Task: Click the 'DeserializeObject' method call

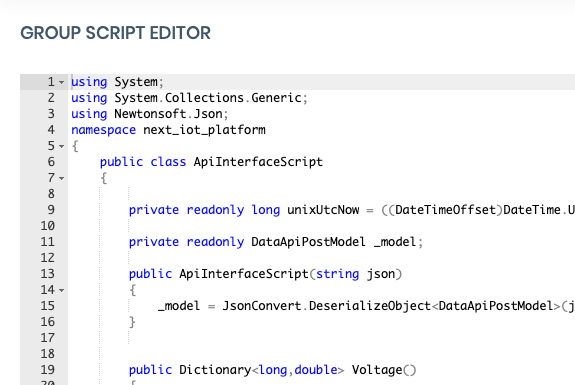Action: [x=370, y=306]
